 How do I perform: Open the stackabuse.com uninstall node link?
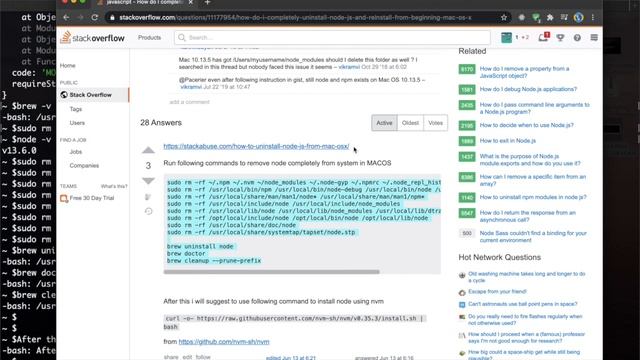point(256,146)
